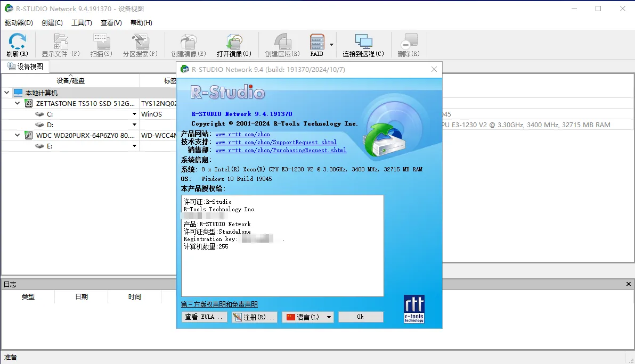Click the 查看 EULA button
This screenshot has height=364, width=635.
[x=203, y=317]
